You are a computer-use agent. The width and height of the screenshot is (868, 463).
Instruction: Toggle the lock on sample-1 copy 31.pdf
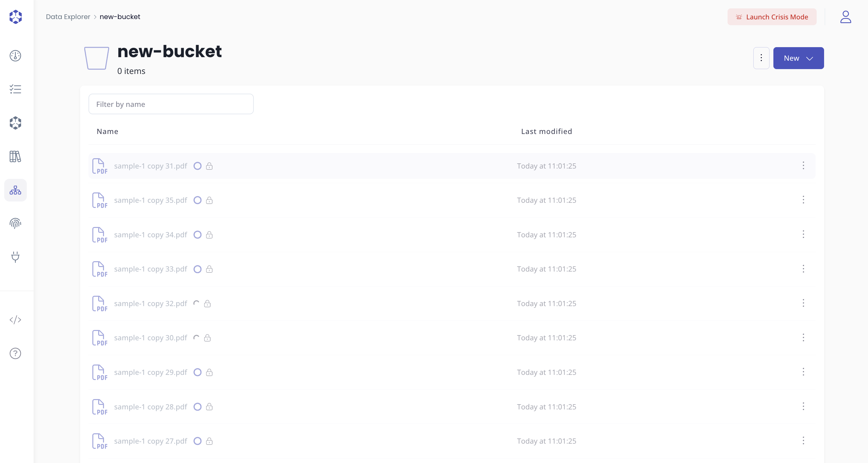[x=210, y=166]
